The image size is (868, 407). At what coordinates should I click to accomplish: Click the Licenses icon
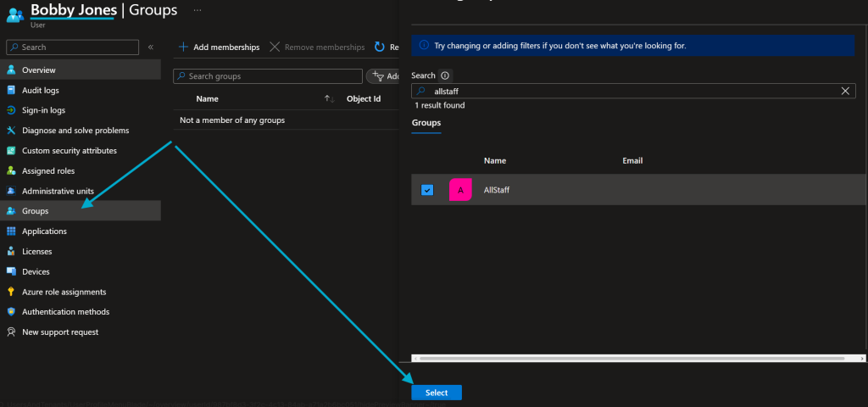pos(12,252)
